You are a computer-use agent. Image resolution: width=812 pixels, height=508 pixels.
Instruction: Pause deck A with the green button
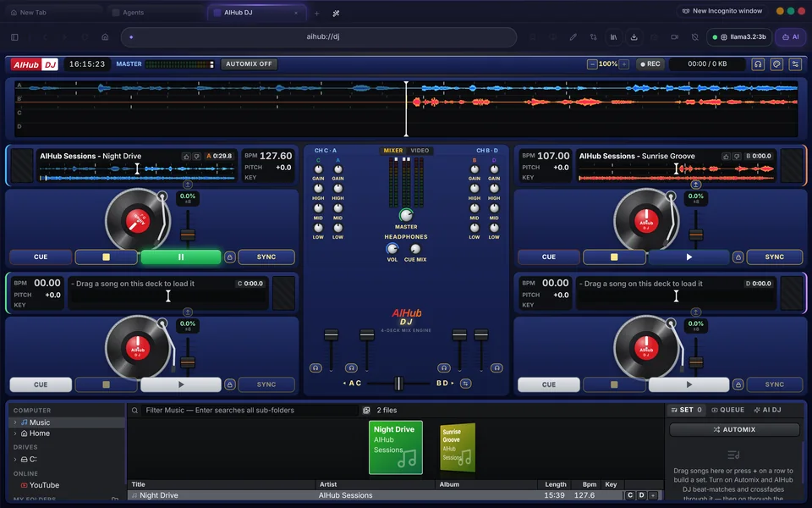point(181,257)
